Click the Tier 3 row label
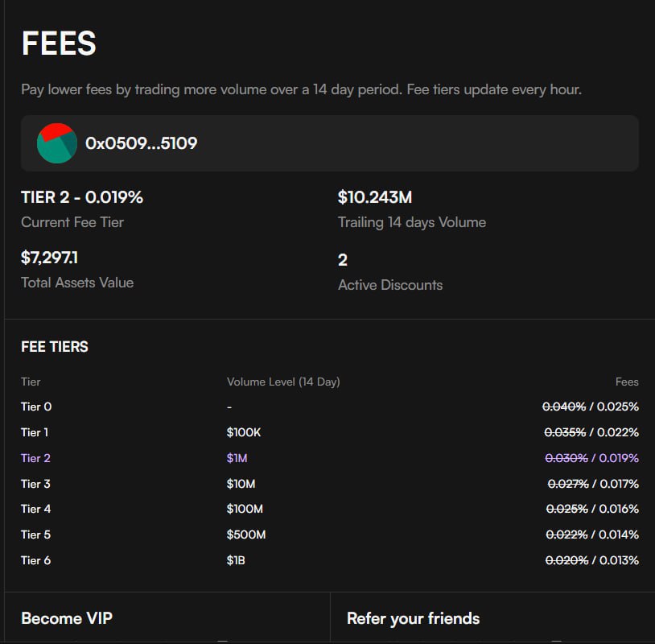 [35, 484]
